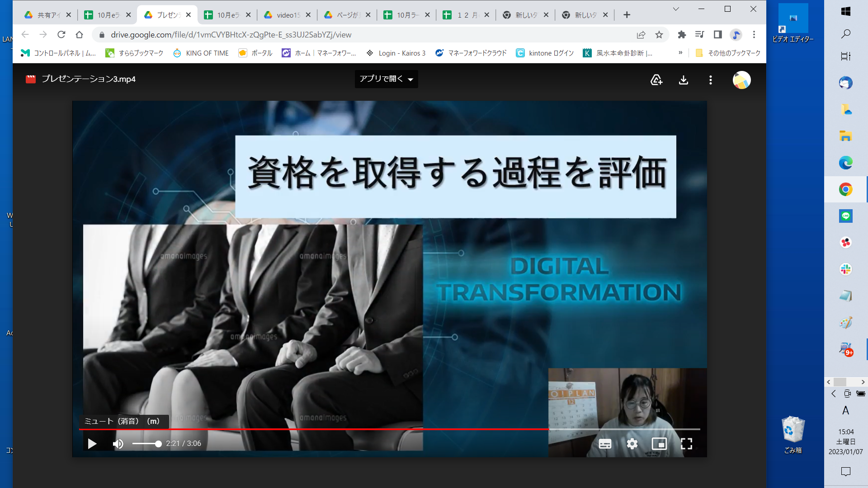Image resolution: width=868 pixels, height=488 pixels.
Task: Open Drive viewer more actions menu
Action: click(711, 80)
